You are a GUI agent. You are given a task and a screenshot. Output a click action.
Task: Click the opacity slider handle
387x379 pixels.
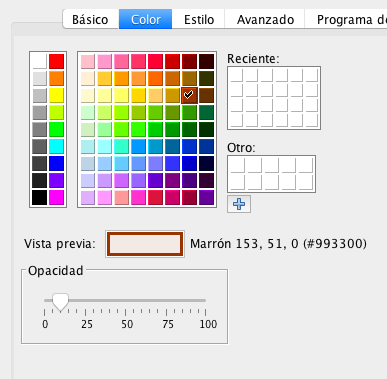click(x=60, y=302)
